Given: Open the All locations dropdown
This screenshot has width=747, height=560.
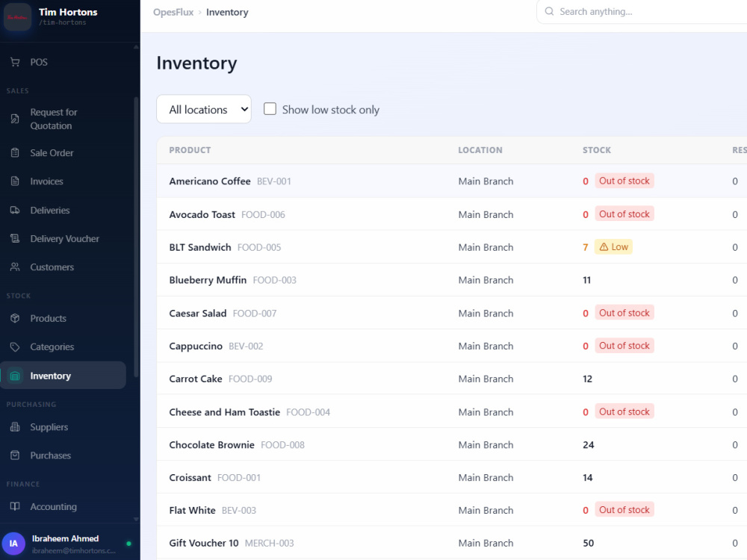Looking at the screenshot, I should [x=204, y=109].
